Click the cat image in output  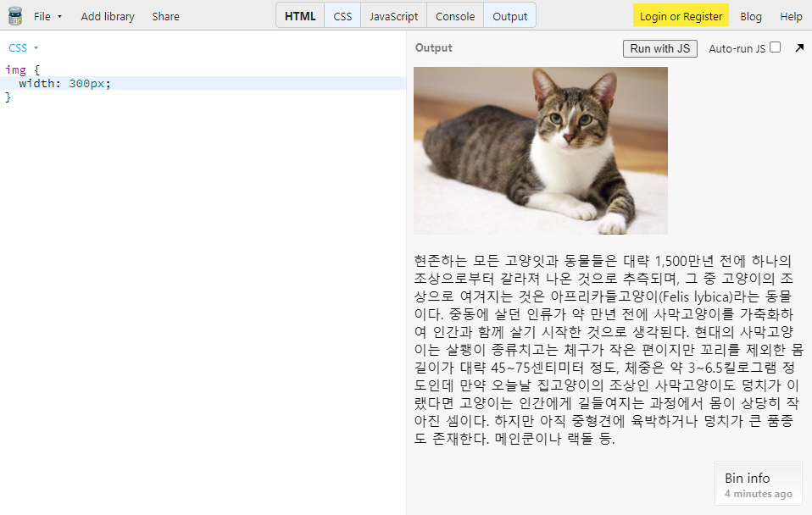coord(541,151)
